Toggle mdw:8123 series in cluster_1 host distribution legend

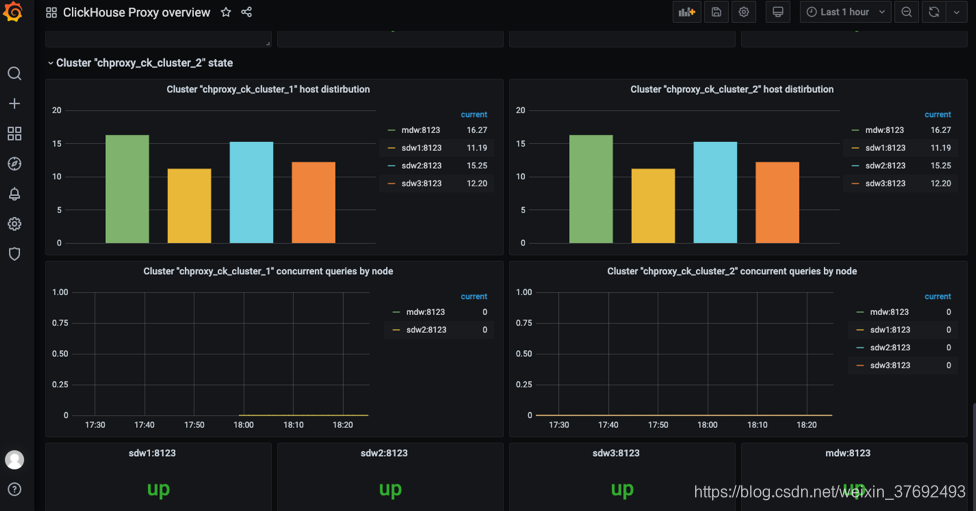pyautogui.click(x=421, y=130)
